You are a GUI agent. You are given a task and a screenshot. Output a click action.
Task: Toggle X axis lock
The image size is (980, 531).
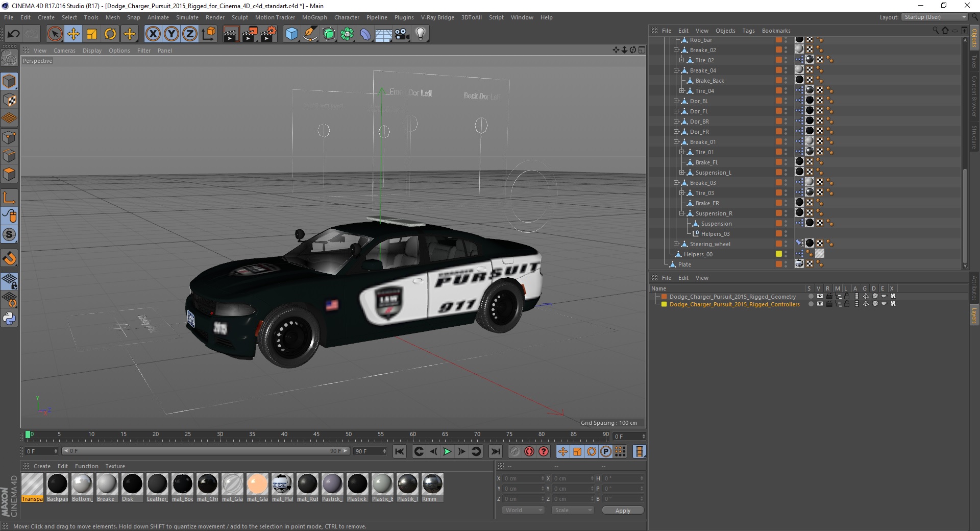pos(153,34)
